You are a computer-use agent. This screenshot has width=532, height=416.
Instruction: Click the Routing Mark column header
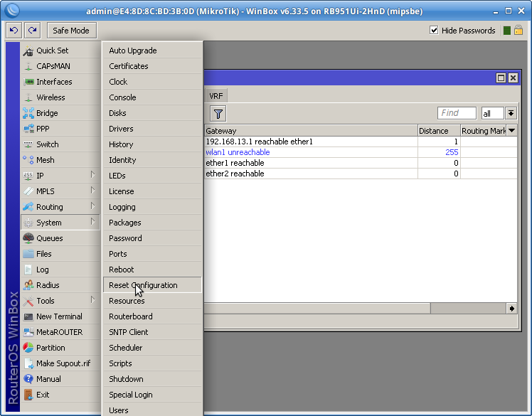(484, 131)
